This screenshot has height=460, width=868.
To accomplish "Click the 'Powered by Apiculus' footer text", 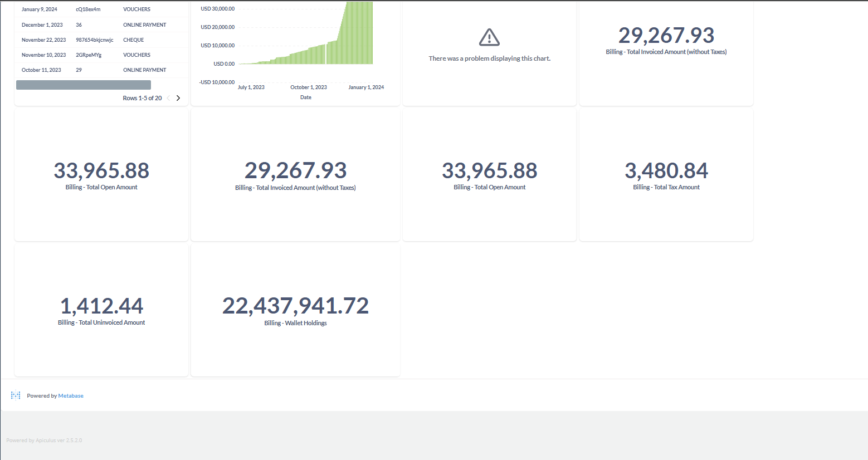I will coord(44,440).
